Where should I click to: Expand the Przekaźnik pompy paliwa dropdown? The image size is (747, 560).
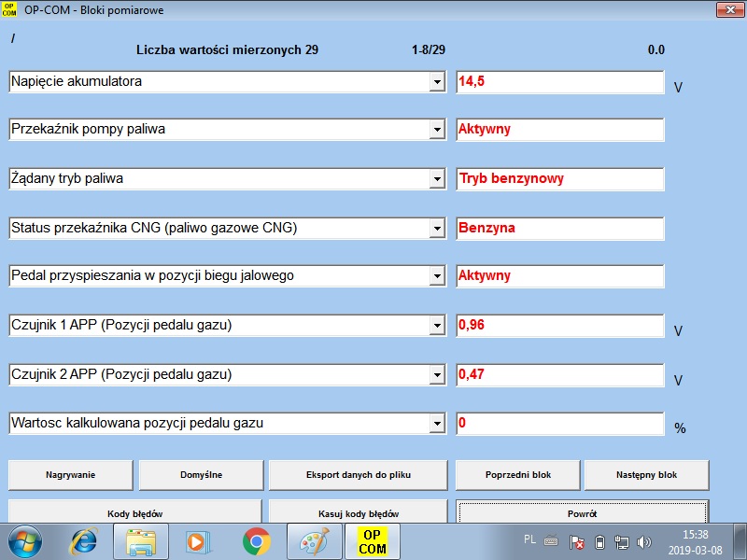point(436,131)
